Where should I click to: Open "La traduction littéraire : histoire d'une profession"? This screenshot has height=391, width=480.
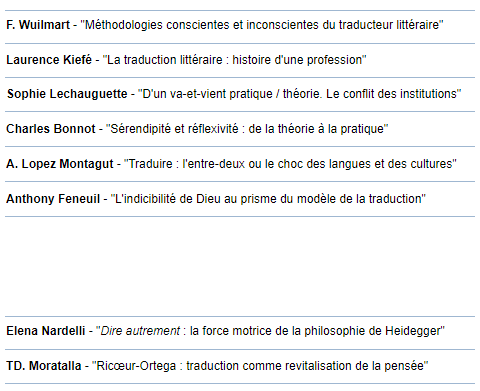[234, 60]
